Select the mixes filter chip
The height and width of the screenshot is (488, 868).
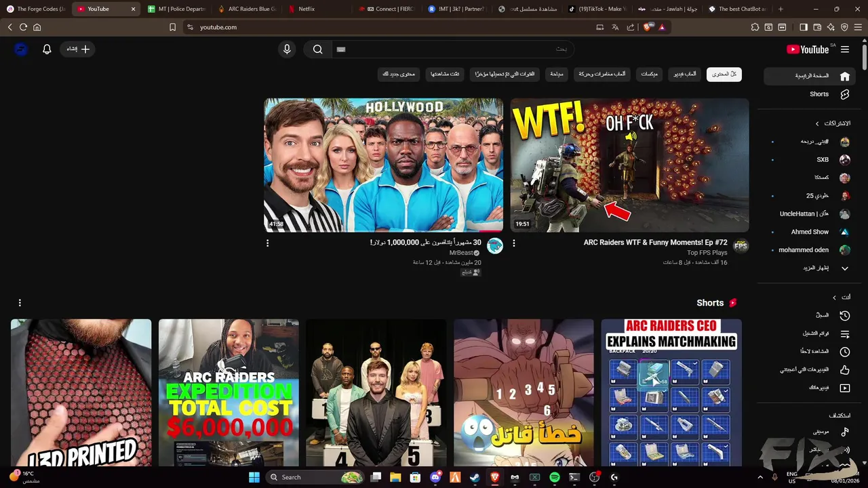(x=649, y=75)
